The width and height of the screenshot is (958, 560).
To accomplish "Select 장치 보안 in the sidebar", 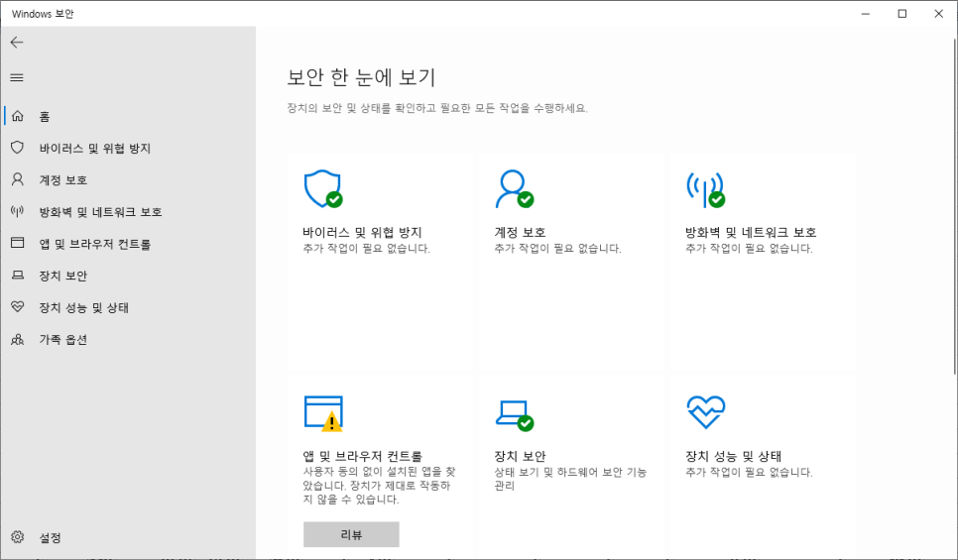I will click(62, 276).
